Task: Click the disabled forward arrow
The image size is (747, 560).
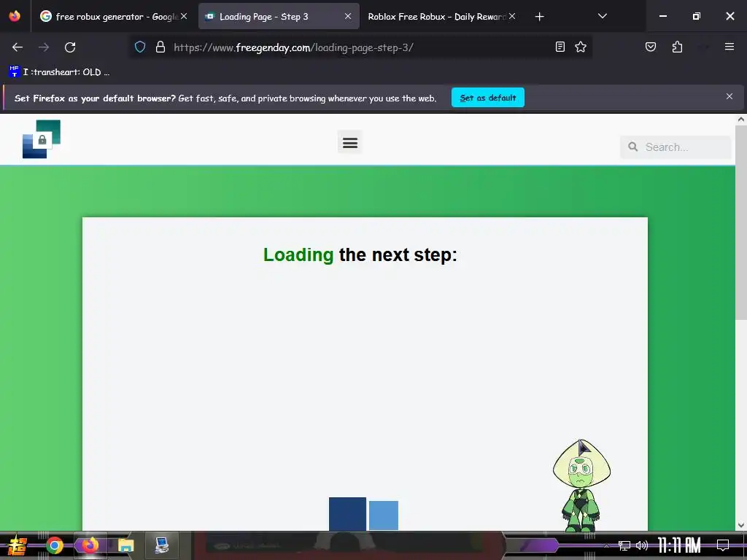Action: 44,47
